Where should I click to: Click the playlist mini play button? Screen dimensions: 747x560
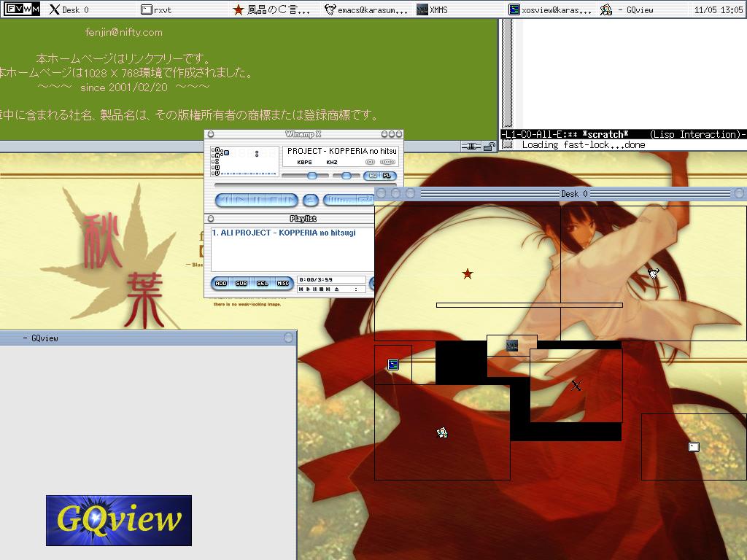coord(309,289)
